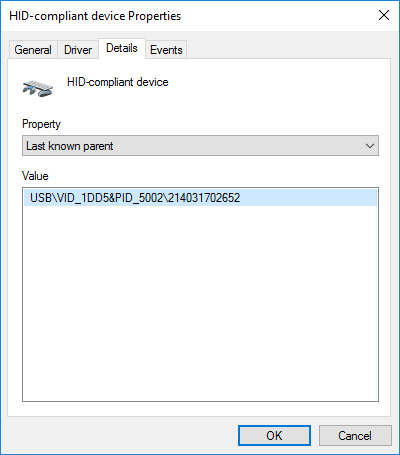Click the blank tab strip beside the Events tab
Screen dimensions: 400x455
[x=288, y=49]
